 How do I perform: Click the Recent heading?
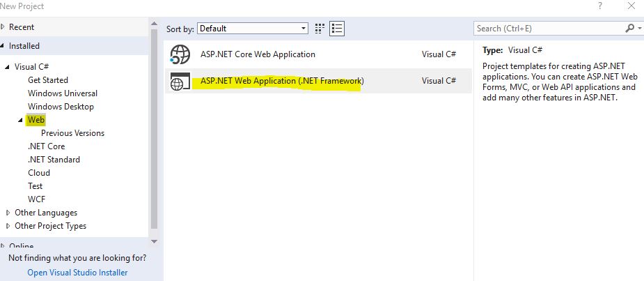point(22,27)
